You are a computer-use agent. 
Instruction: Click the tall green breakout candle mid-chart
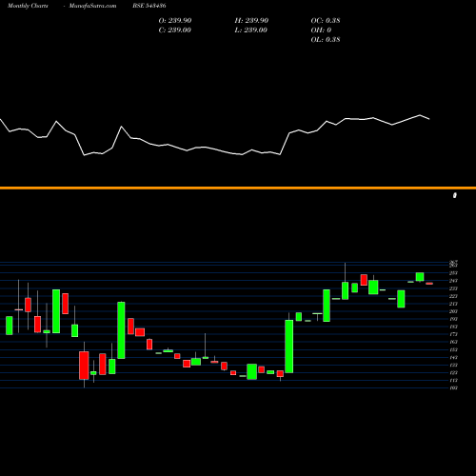pos(289,346)
